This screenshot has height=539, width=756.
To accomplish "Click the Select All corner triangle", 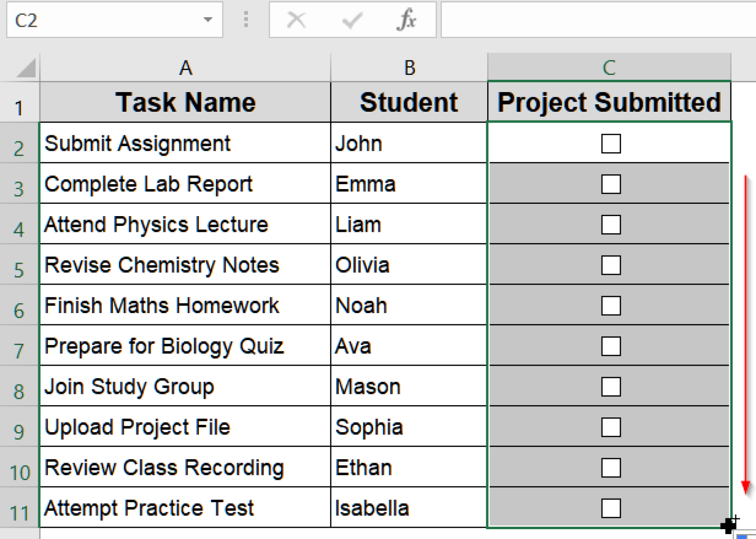I will pyautogui.click(x=26, y=68).
